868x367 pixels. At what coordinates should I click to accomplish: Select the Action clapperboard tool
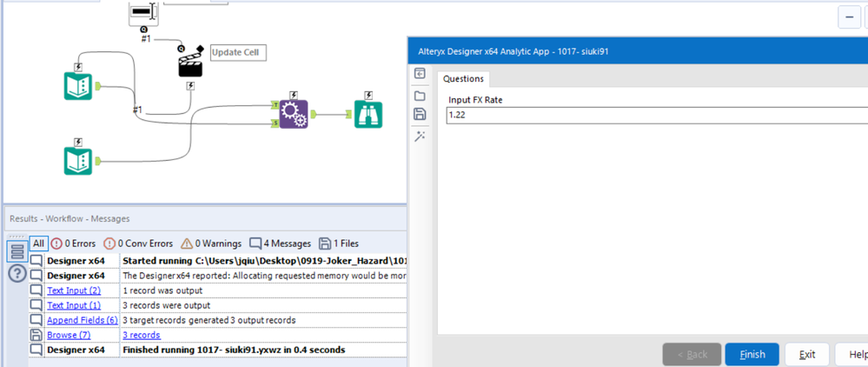pos(190,63)
